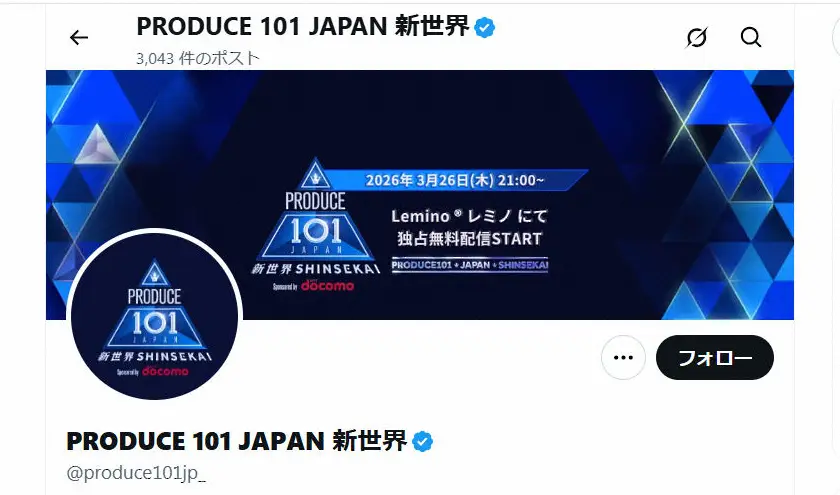Follow the account with フォロー button
This screenshot has width=840, height=495.
[715, 357]
